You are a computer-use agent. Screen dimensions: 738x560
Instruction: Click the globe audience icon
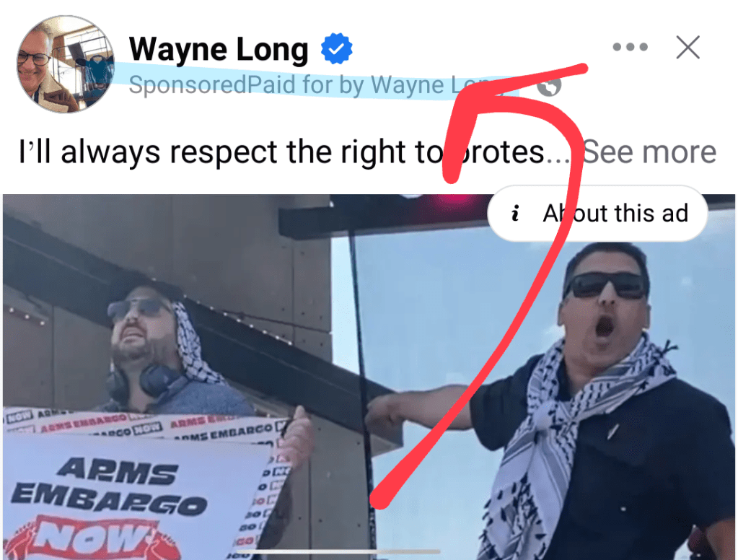click(549, 86)
